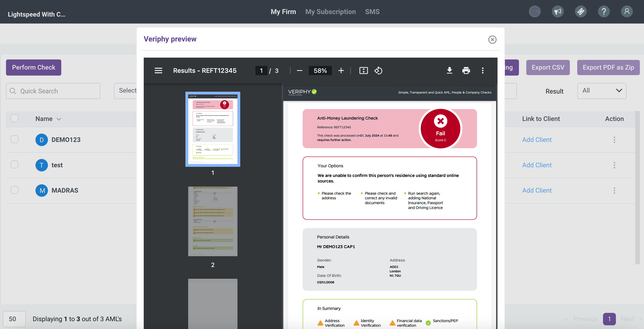
Task: Click the Export CSV button
Action: 547,67
